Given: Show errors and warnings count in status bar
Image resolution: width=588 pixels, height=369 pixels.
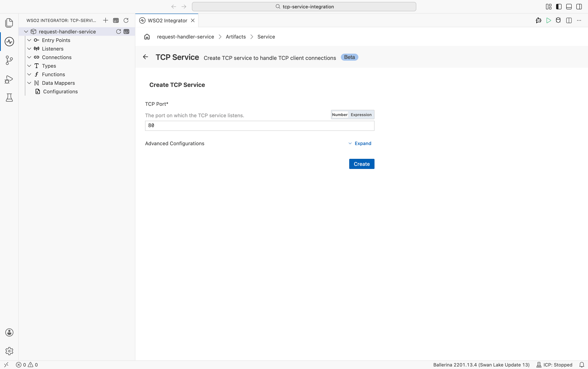Looking at the screenshot, I should [27, 365].
